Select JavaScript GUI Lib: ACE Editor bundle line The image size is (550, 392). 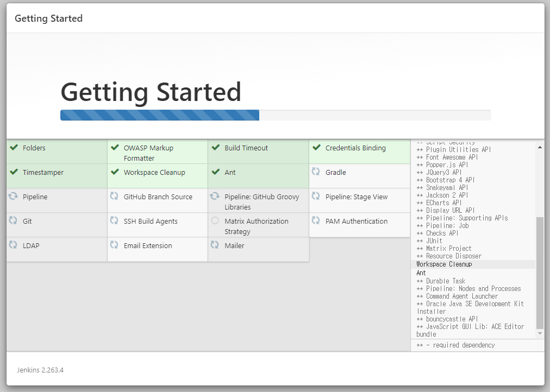coord(470,330)
